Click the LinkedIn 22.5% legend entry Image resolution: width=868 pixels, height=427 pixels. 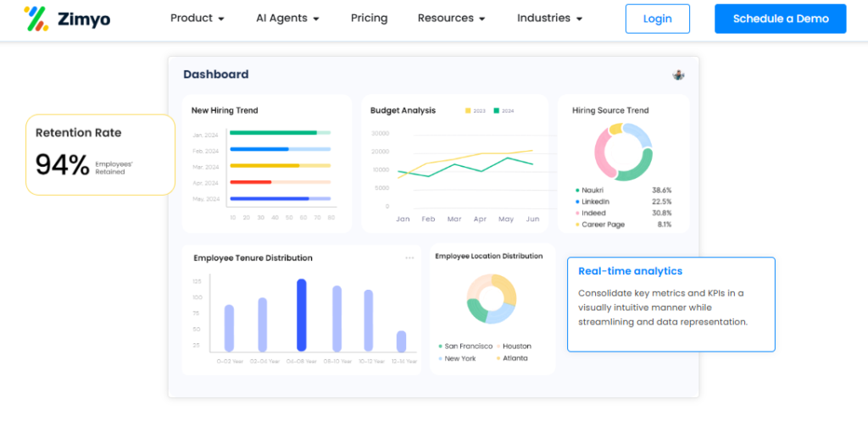tap(623, 202)
